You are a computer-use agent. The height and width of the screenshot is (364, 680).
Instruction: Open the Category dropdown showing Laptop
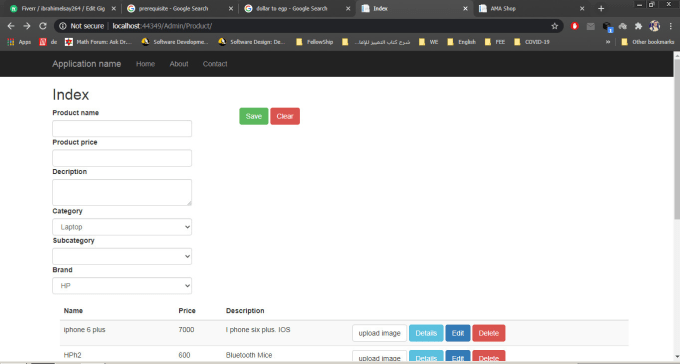(x=122, y=227)
